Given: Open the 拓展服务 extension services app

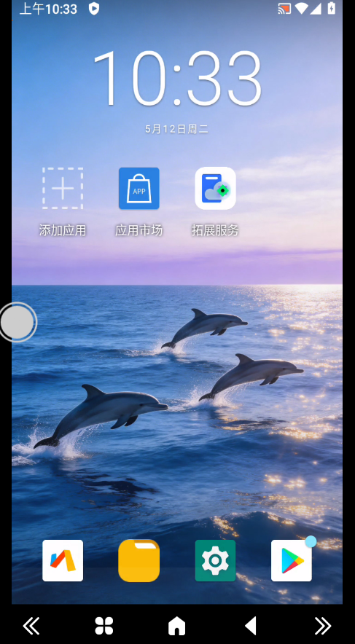Looking at the screenshot, I should (215, 189).
